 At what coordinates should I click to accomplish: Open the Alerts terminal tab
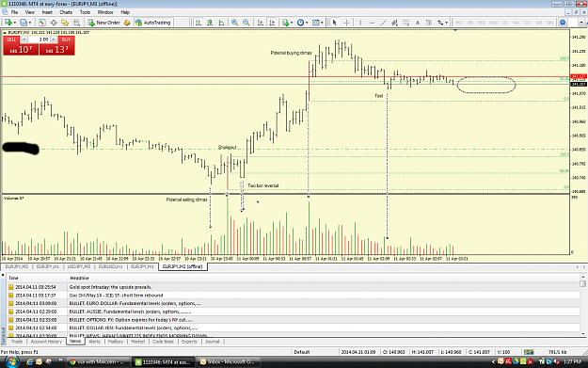[x=94, y=342]
